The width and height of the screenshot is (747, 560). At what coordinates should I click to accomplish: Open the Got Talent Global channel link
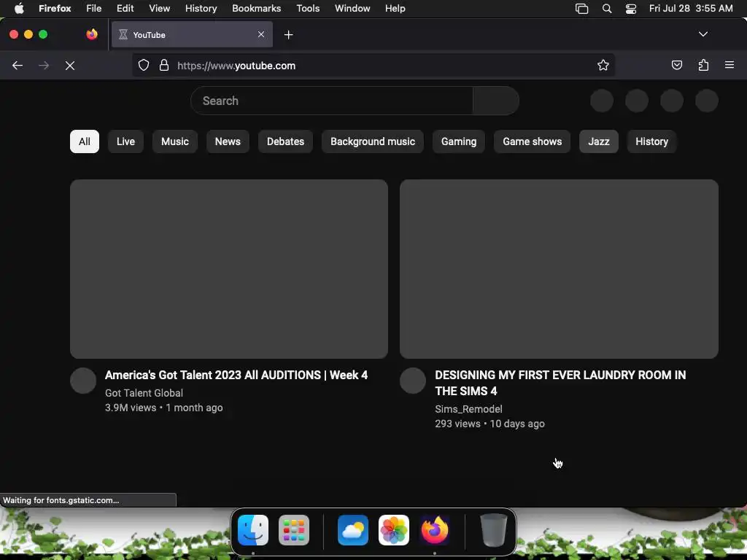(x=144, y=393)
